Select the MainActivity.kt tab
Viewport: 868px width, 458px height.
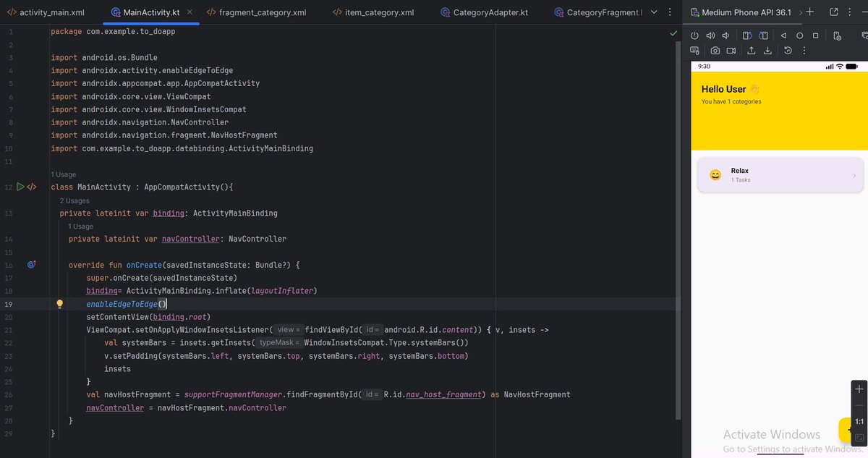(150, 12)
